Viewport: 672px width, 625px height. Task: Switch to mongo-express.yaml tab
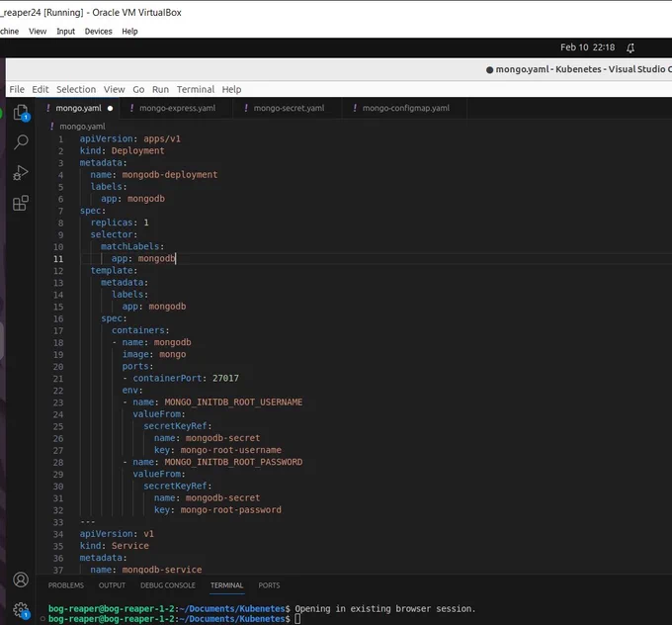point(178,108)
